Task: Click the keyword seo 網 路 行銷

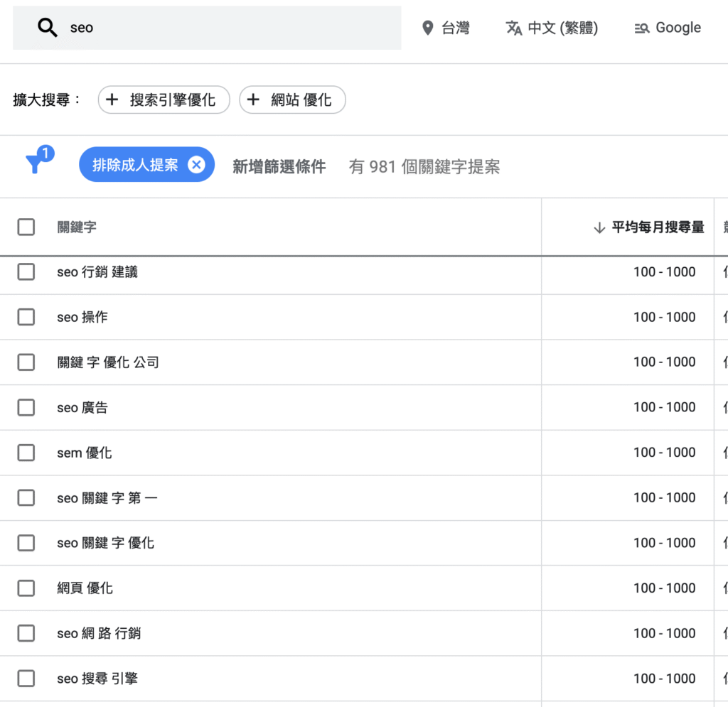Action: point(99,633)
